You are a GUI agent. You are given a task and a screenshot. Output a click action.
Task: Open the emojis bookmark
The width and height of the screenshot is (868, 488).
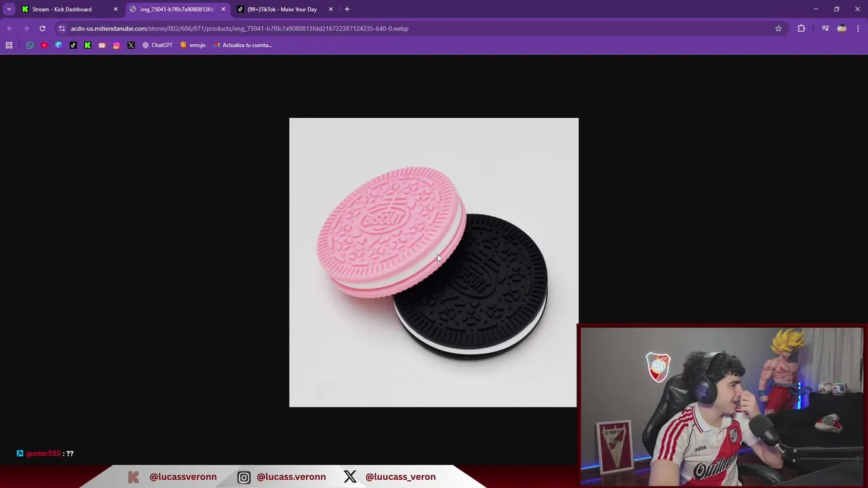(193, 45)
